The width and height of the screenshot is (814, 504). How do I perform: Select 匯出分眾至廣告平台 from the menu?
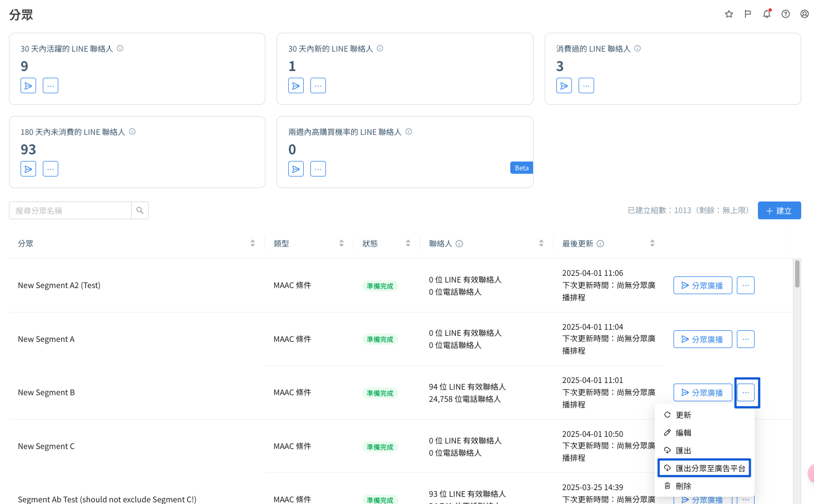click(704, 468)
